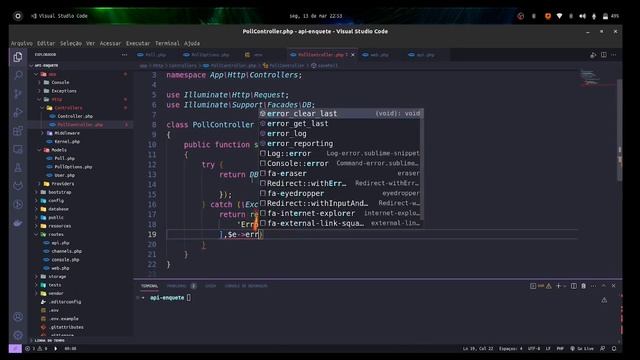Open the Docker whale icon view
The image size is (640, 360).
[x=18, y=223]
